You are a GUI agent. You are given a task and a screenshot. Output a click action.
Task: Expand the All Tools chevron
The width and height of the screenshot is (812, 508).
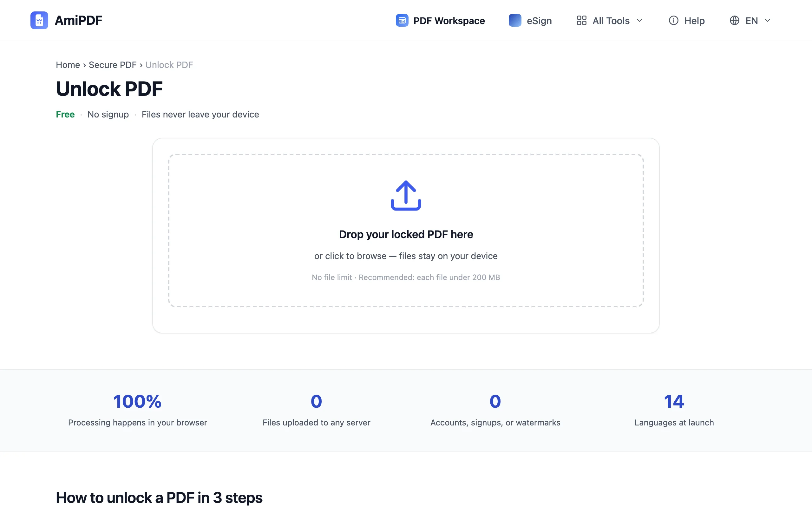pos(639,21)
